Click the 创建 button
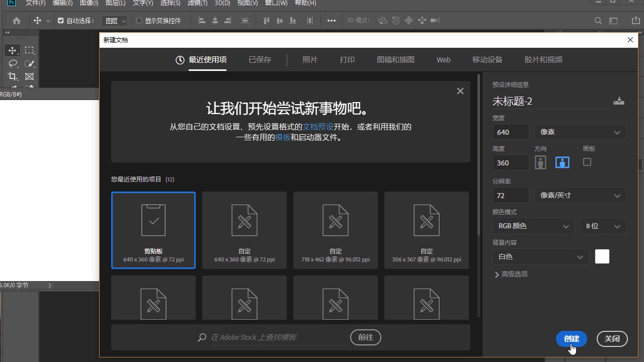The width and height of the screenshot is (644, 362). pyautogui.click(x=571, y=339)
